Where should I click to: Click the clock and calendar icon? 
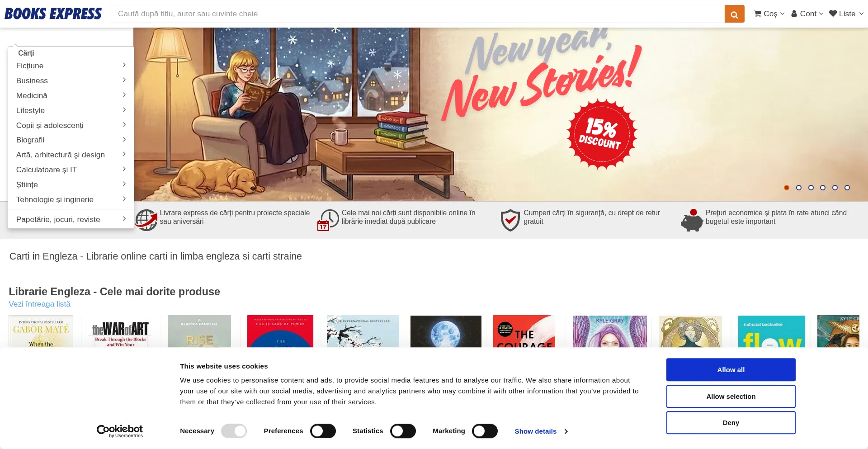coord(328,220)
